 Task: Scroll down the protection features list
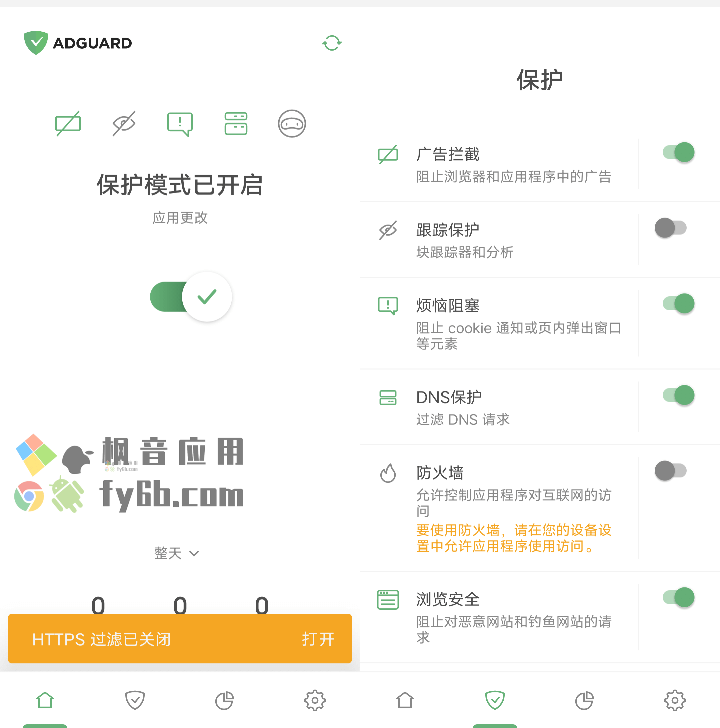click(539, 395)
